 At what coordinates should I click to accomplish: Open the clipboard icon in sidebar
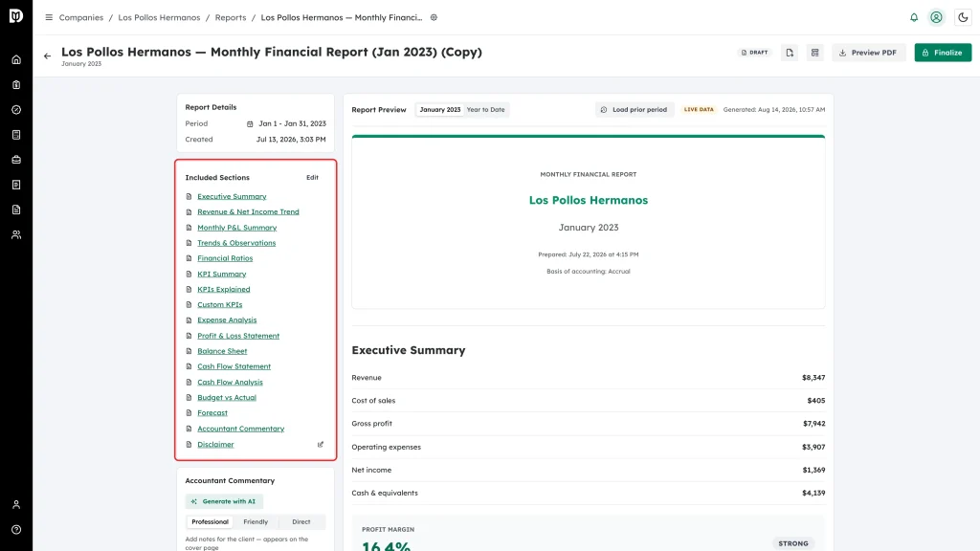[x=16, y=85]
